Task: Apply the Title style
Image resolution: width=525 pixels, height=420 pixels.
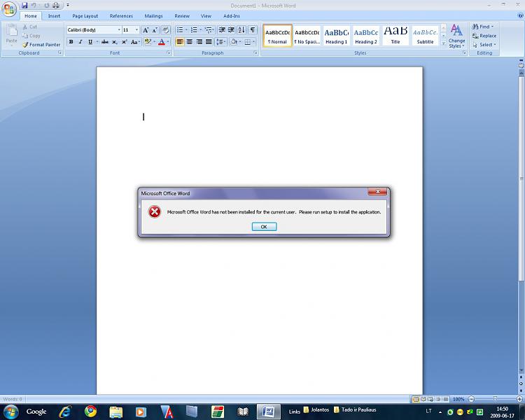Action: click(395, 36)
